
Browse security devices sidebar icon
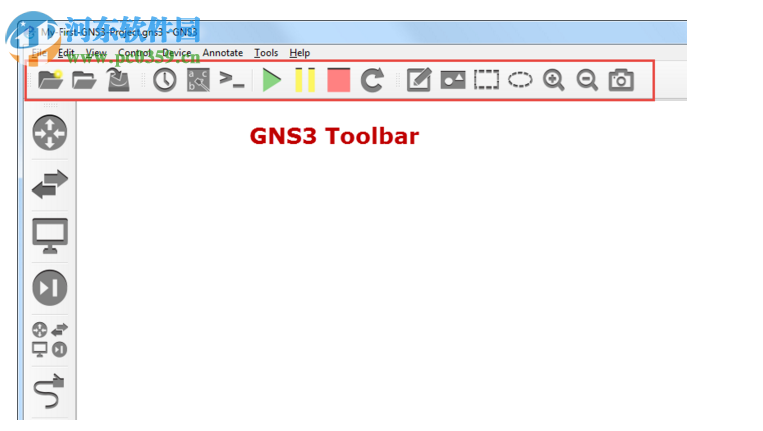pos(50,287)
